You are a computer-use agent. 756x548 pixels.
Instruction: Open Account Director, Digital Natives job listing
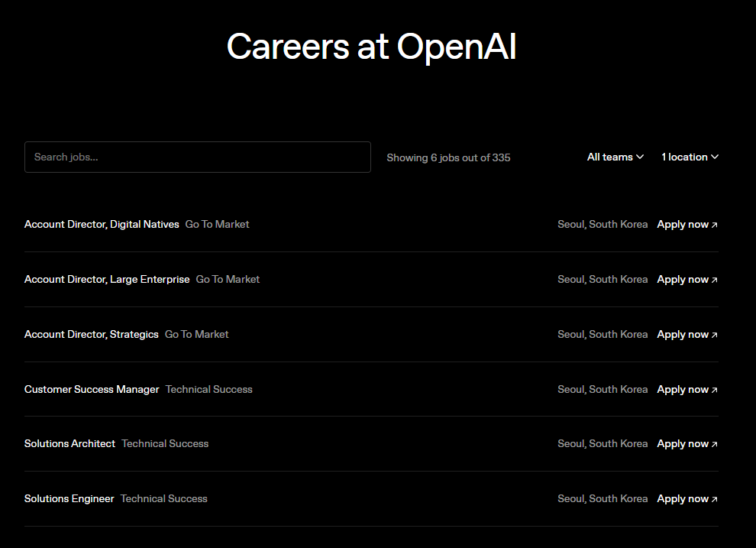coord(102,224)
